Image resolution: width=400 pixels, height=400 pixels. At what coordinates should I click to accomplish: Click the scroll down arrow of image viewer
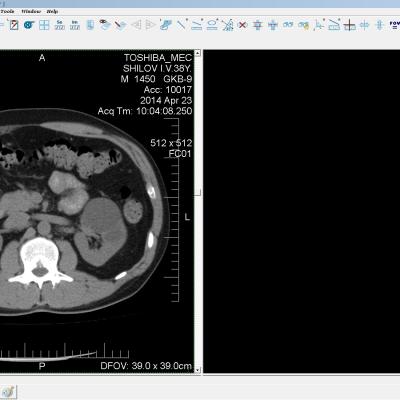198,370
